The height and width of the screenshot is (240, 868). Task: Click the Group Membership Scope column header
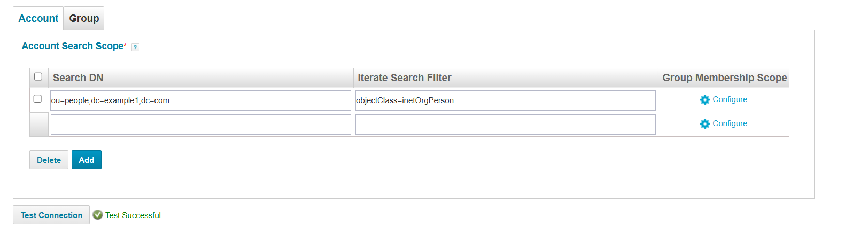click(724, 78)
